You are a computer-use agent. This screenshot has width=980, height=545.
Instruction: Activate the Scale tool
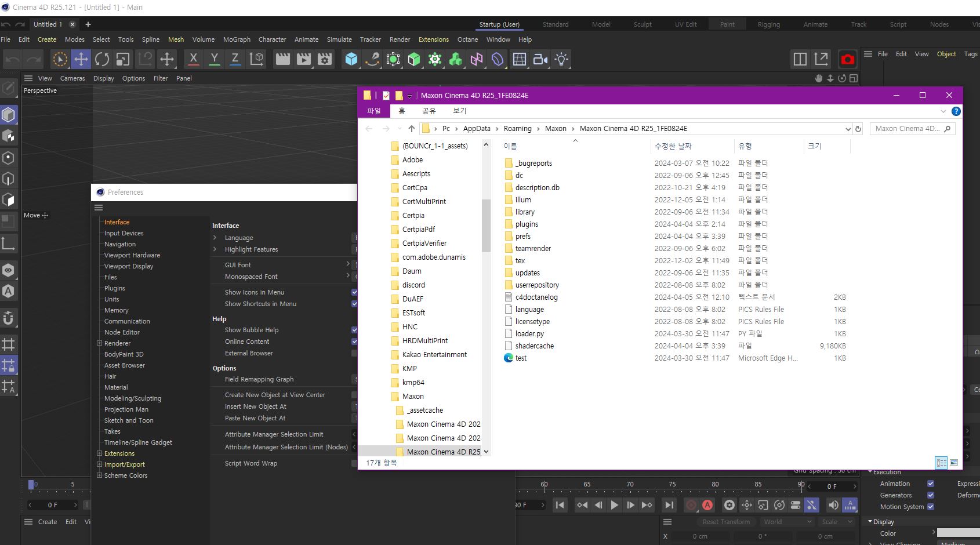point(123,59)
